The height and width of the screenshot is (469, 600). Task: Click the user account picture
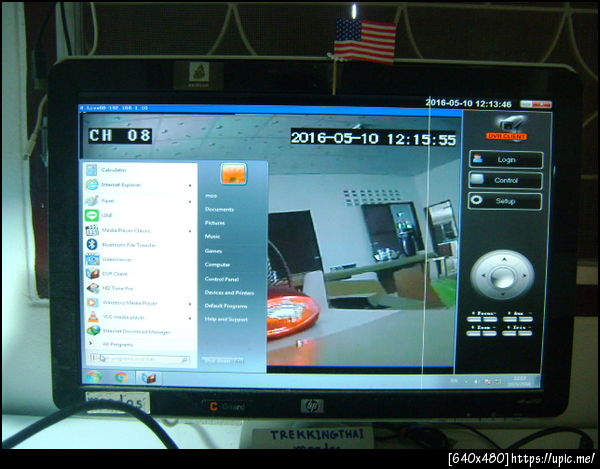tap(233, 174)
